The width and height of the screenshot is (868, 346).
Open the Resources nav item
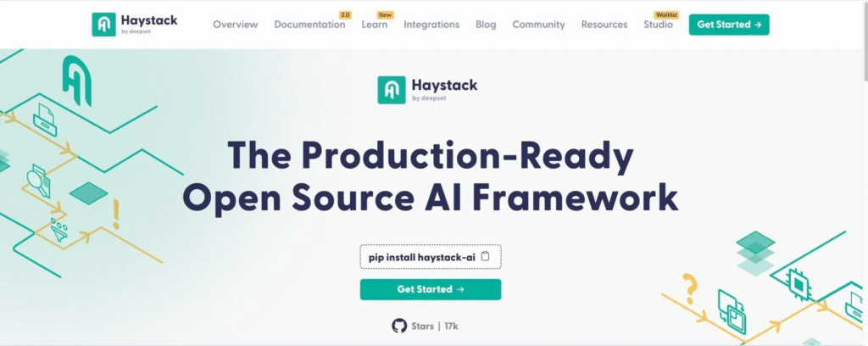[x=604, y=25]
